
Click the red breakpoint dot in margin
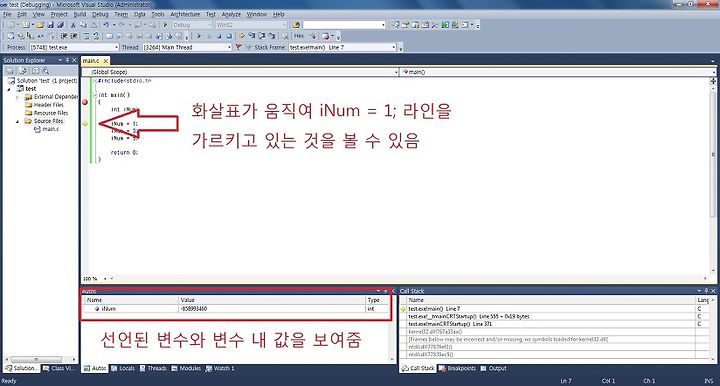click(x=85, y=102)
